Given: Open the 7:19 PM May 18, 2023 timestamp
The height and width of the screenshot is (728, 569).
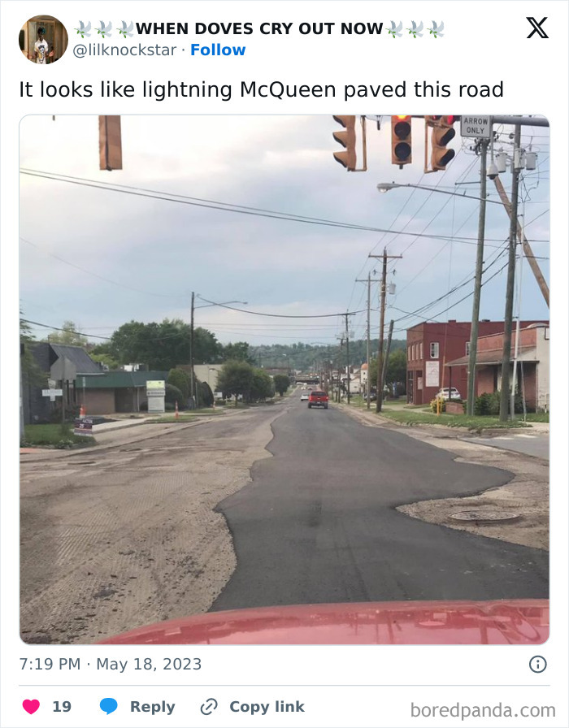Looking at the screenshot, I should [x=111, y=664].
